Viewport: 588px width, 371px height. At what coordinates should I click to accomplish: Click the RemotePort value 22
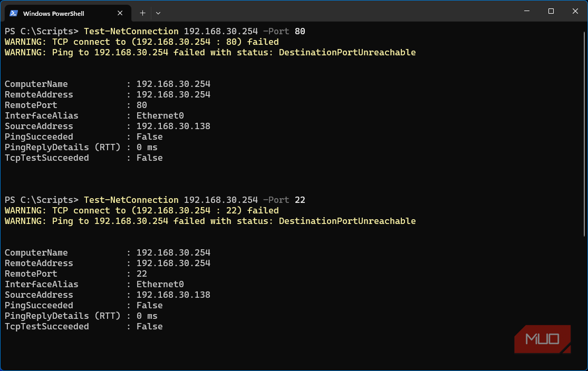pyautogui.click(x=142, y=274)
